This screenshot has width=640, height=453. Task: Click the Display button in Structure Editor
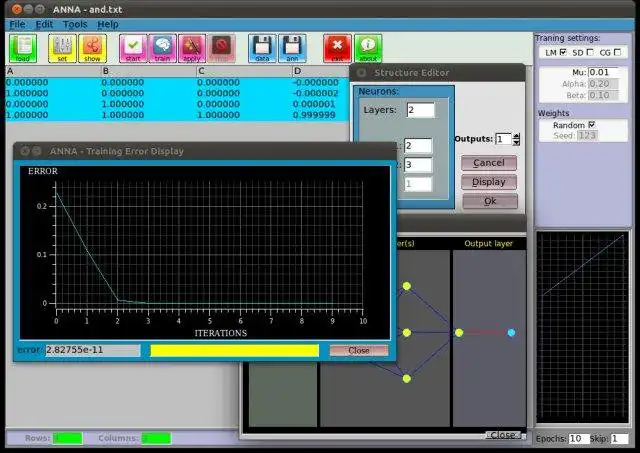pyautogui.click(x=489, y=182)
